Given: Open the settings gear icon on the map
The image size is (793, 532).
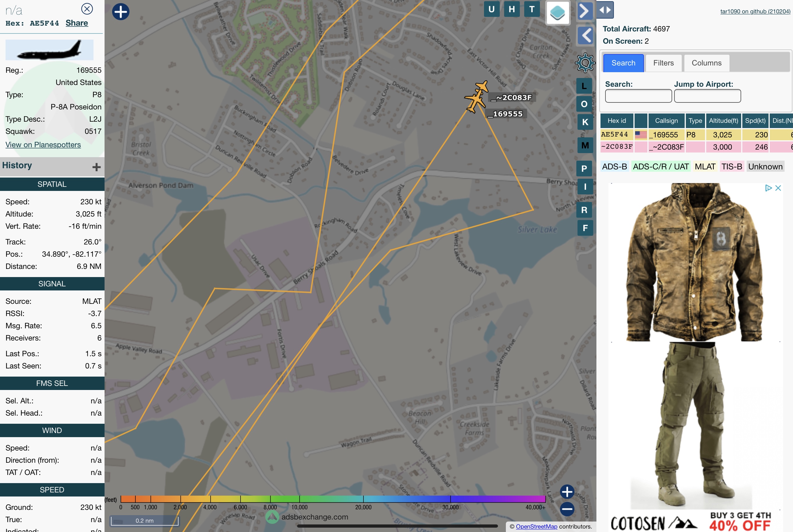Looking at the screenshot, I should [x=584, y=63].
